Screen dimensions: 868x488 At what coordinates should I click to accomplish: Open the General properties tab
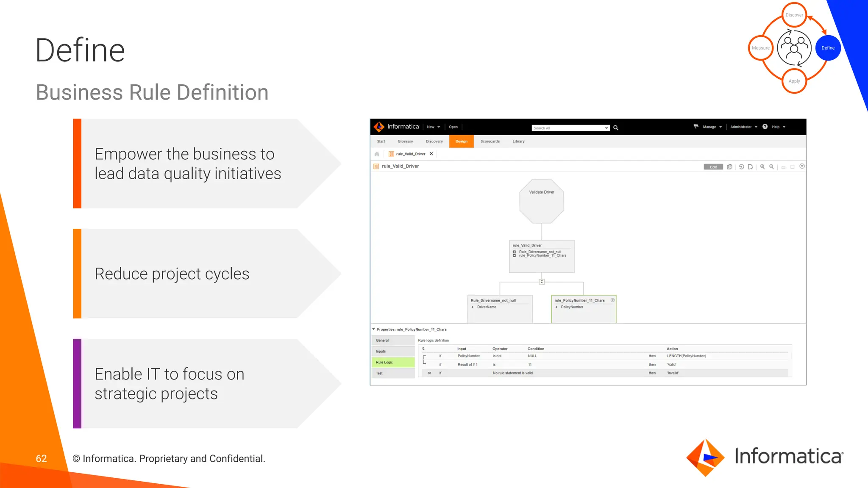pyautogui.click(x=393, y=340)
